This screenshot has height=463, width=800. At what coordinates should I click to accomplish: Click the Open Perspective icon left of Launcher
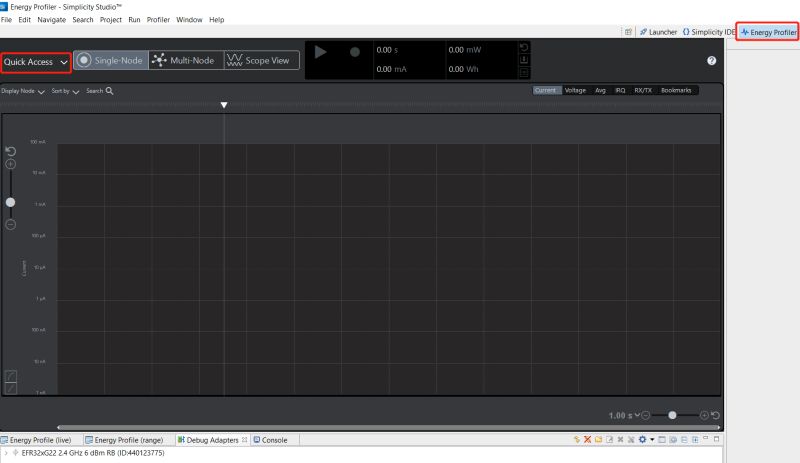click(628, 32)
